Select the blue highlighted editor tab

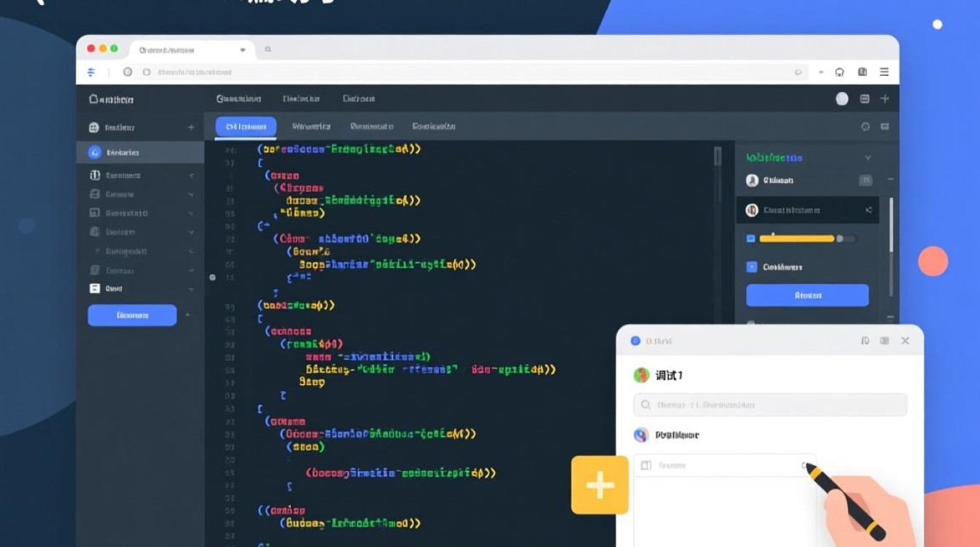(246, 127)
